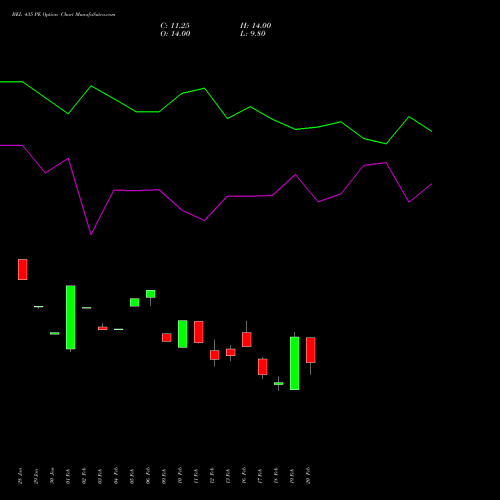Click the 'H: 14.00' high value
This screenshot has width=500, height=500.
click(256, 26)
